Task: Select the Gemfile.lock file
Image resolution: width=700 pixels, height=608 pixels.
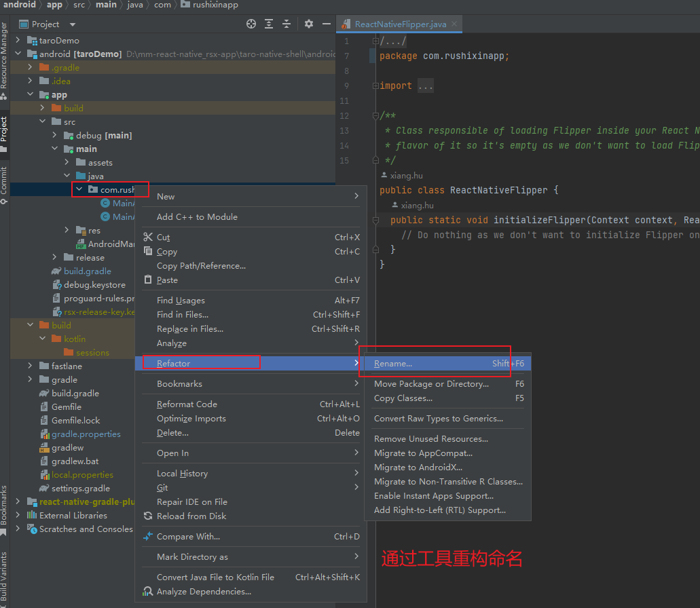Action: coord(75,420)
